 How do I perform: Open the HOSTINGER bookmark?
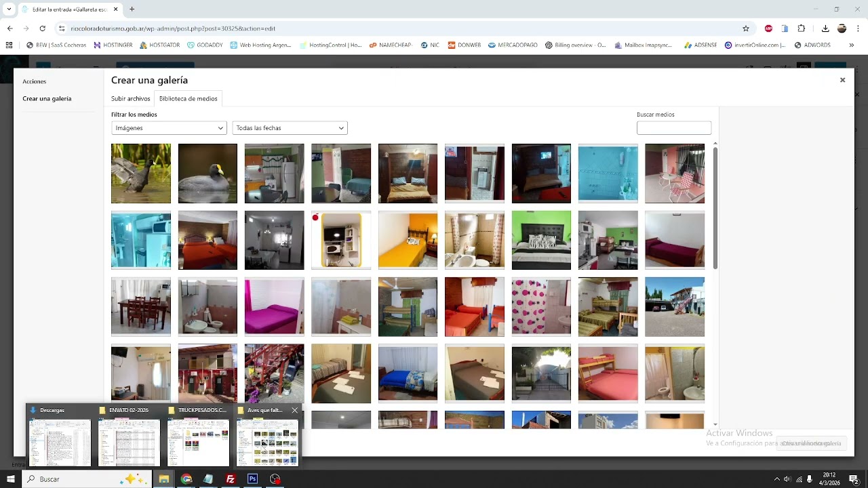113,45
